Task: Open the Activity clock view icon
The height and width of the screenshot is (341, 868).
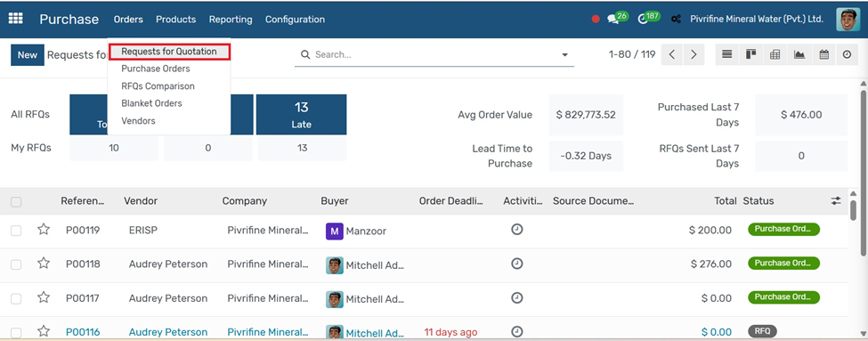Action: click(x=847, y=55)
